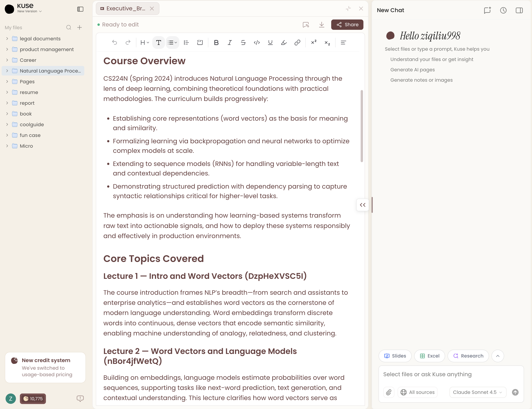Open the Claude Sonnet 4.5 model selector
The width and height of the screenshot is (532, 409).
pyautogui.click(x=477, y=392)
